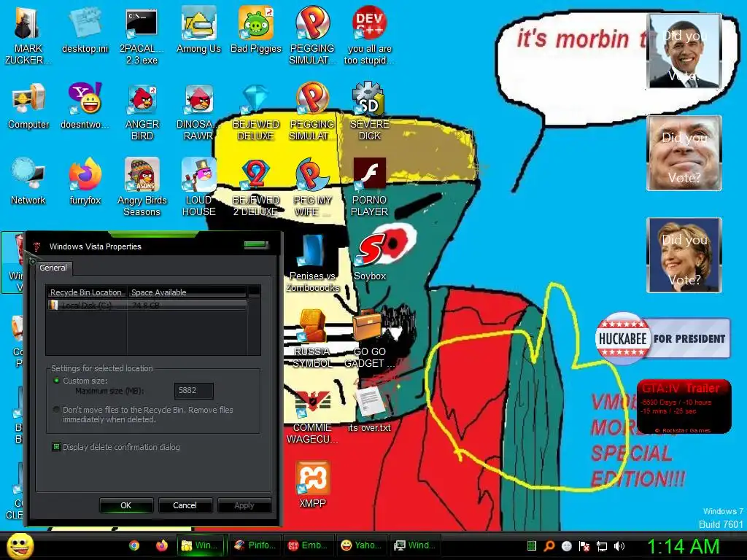The image size is (747, 560).
Task: Open 2PACAL 2.3.exe icon
Action: pos(142,36)
